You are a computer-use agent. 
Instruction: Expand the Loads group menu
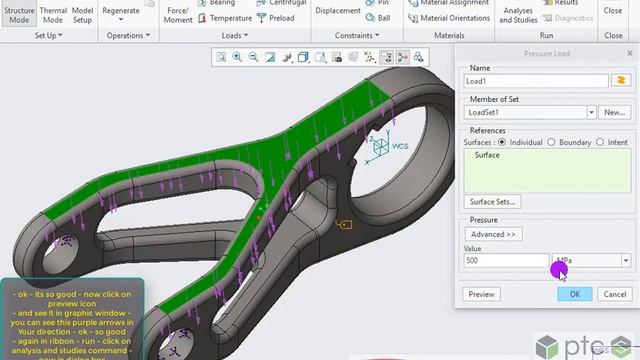(235, 36)
